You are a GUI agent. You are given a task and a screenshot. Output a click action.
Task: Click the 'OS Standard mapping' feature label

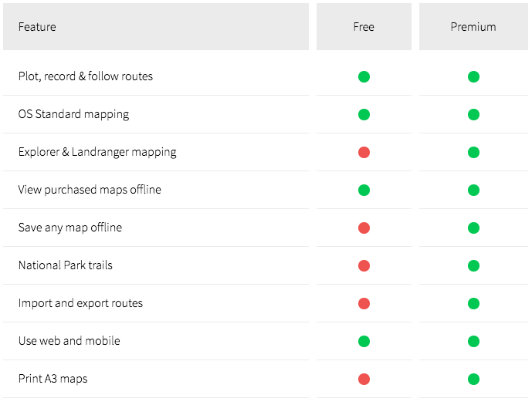[x=73, y=114]
